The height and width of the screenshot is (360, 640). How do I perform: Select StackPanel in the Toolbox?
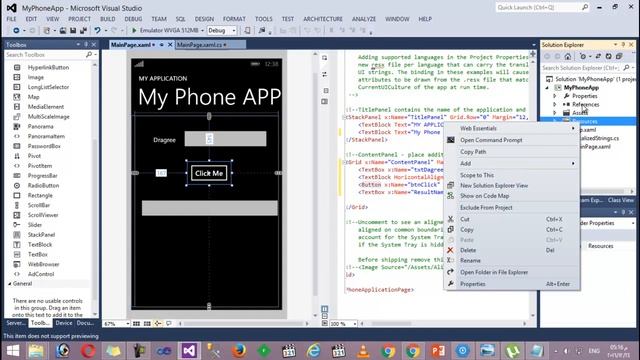pos(41,235)
